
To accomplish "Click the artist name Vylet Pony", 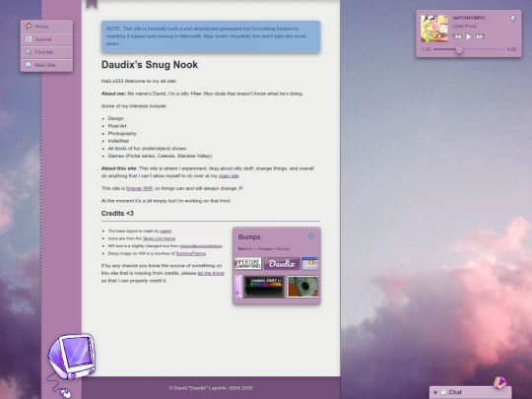I will pyautogui.click(x=464, y=27).
